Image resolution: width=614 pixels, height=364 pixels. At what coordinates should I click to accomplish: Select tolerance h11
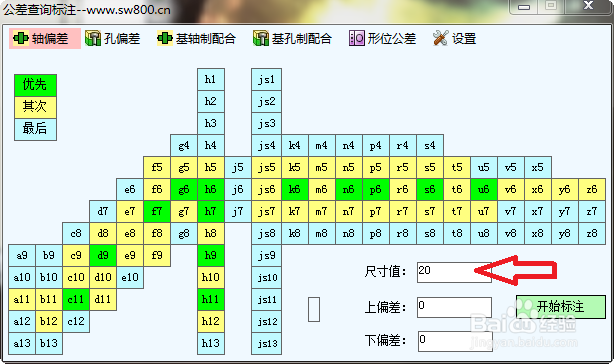pyautogui.click(x=211, y=299)
